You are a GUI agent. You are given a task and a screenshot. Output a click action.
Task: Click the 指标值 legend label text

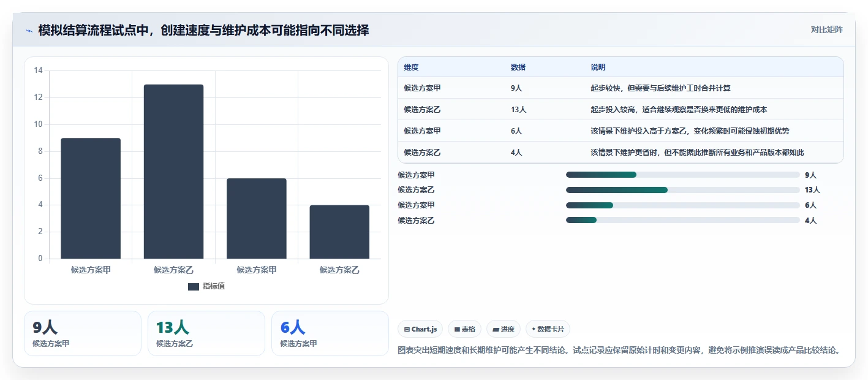(x=214, y=286)
